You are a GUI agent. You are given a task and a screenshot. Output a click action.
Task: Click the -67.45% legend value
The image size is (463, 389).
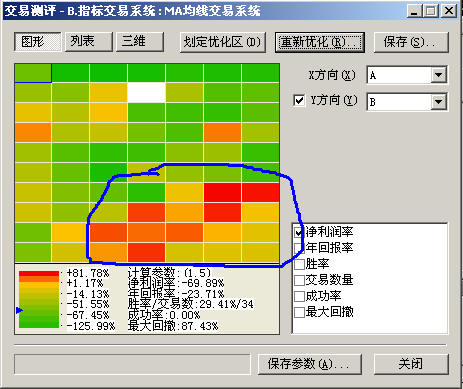pos(88,315)
